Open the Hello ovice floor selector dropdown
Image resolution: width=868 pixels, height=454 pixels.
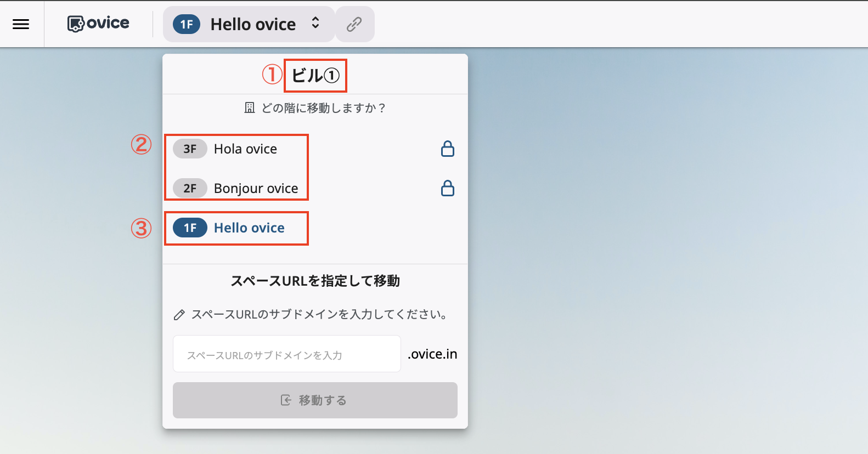249,24
